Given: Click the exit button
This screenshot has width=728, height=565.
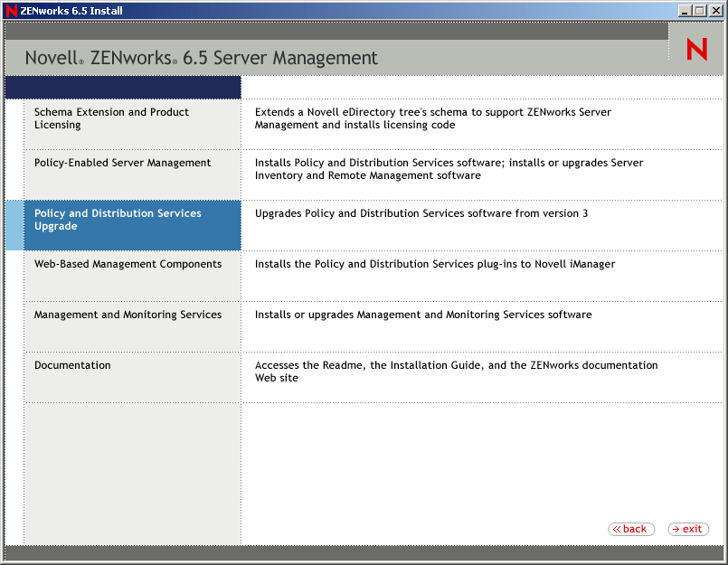Looking at the screenshot, I should [x=688, y=529].
